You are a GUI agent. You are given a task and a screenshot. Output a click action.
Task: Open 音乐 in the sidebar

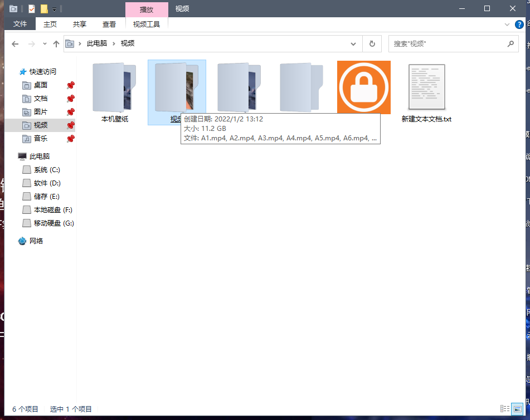(40, 139)
